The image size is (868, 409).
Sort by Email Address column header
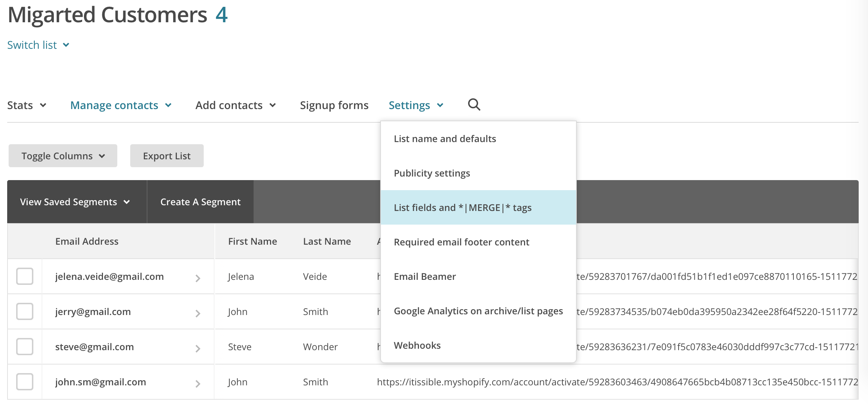[87, 241]
